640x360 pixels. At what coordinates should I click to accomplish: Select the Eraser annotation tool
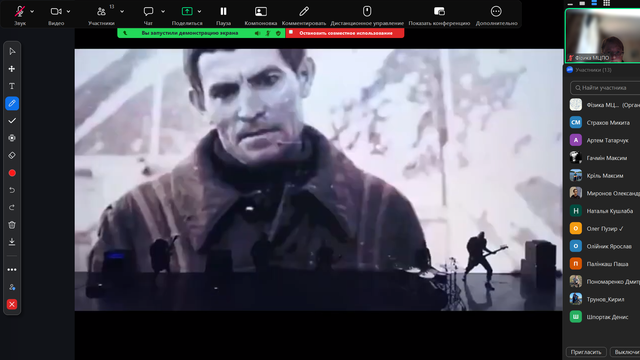12,156
